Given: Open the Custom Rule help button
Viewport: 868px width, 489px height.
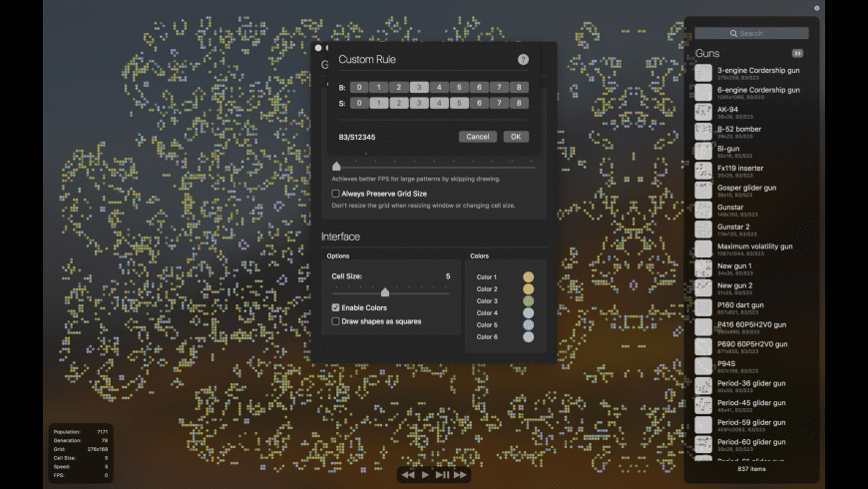Looking at the screenshot, I should [523, 59].
